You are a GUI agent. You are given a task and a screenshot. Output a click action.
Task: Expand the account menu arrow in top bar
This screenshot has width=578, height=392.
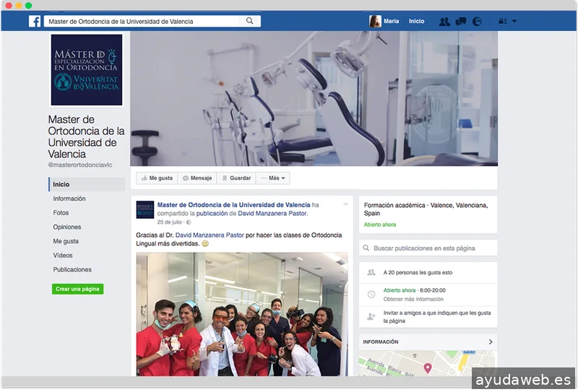pyautogui.click(x=514, y=22)
